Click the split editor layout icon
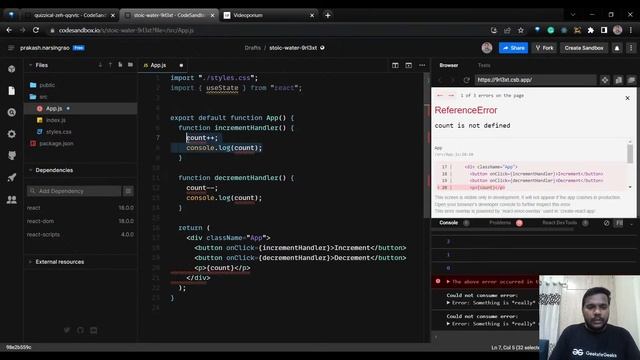The image size is (640, 360). click(x=395, y=65)
